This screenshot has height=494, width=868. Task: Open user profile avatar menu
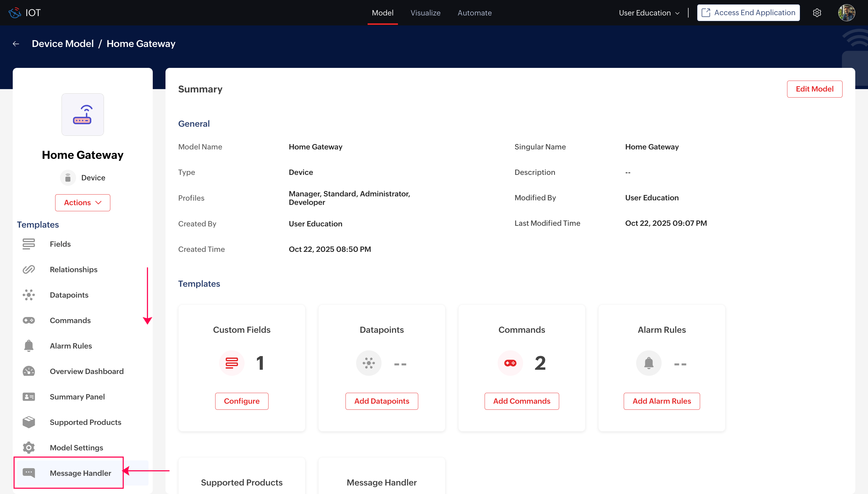(846, 13)
